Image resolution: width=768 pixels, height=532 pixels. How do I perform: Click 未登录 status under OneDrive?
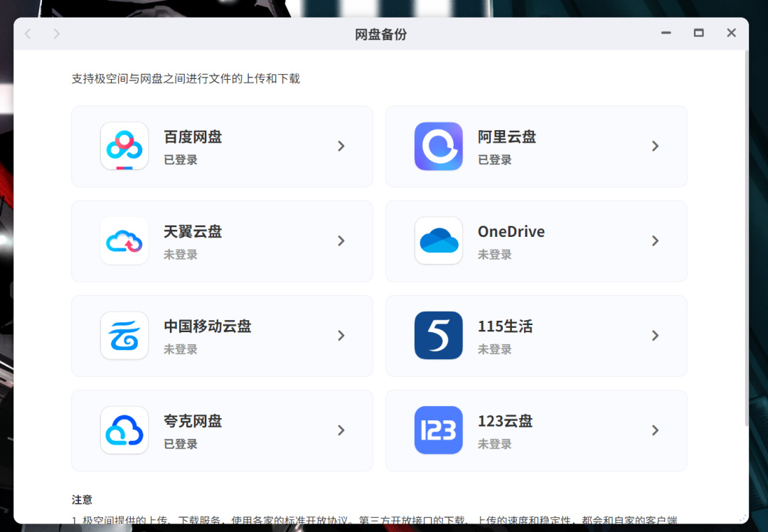[x=495, y=255]
